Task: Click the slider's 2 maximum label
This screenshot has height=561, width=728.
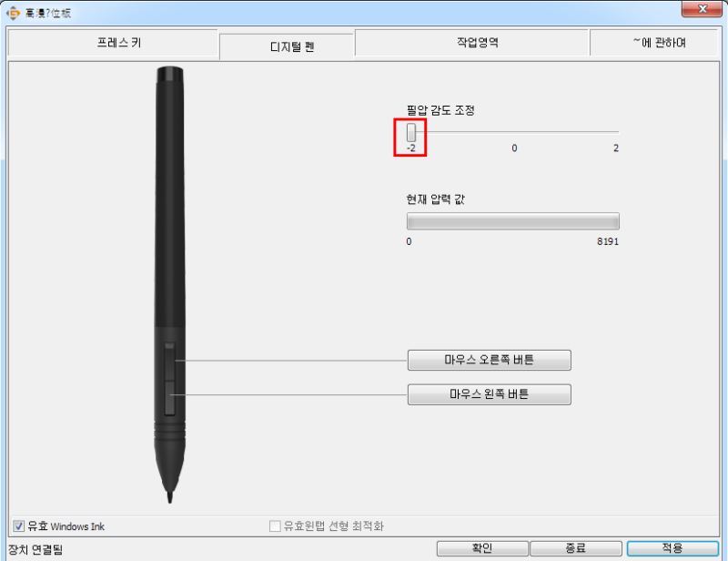Action: pos(616,148)
